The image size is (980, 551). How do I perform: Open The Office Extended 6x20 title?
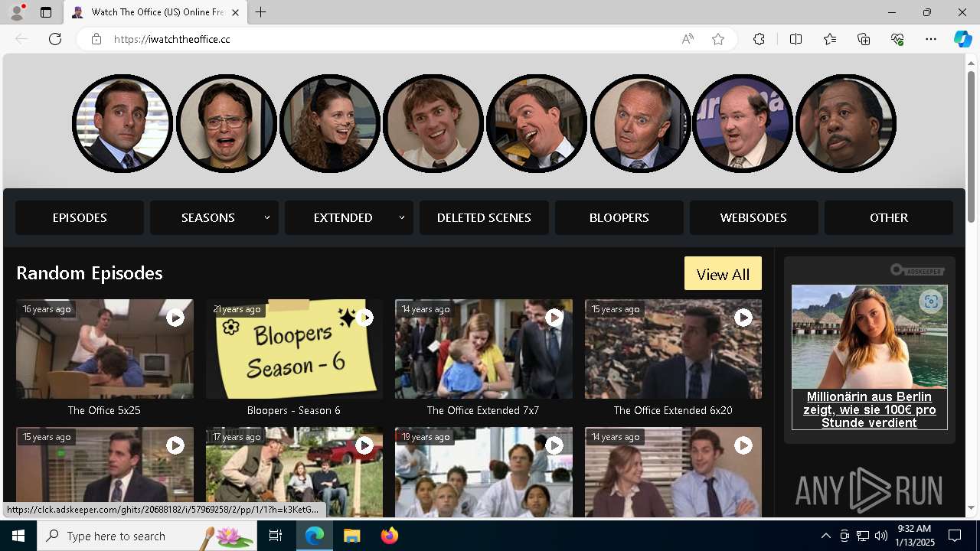[x=673, y=410]
